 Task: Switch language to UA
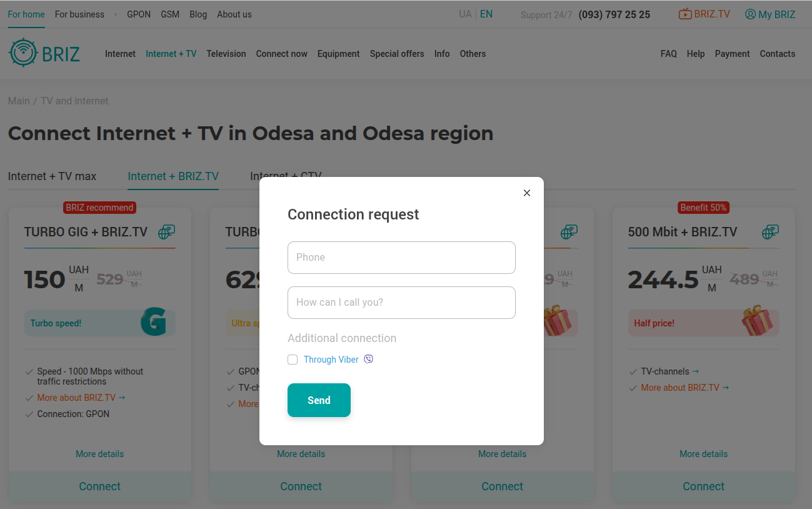(465, 14)
